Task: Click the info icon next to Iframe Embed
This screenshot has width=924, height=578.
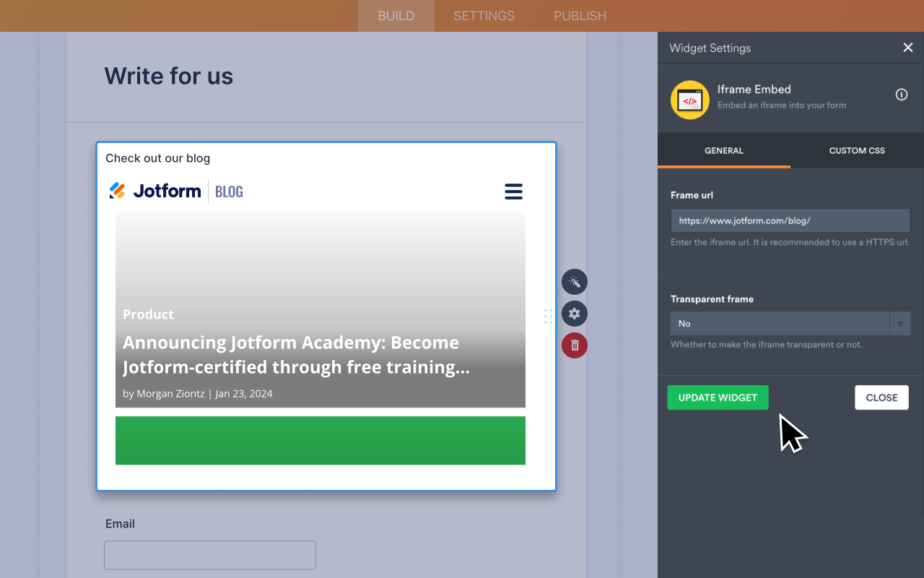Action: [x=901, y=94]
